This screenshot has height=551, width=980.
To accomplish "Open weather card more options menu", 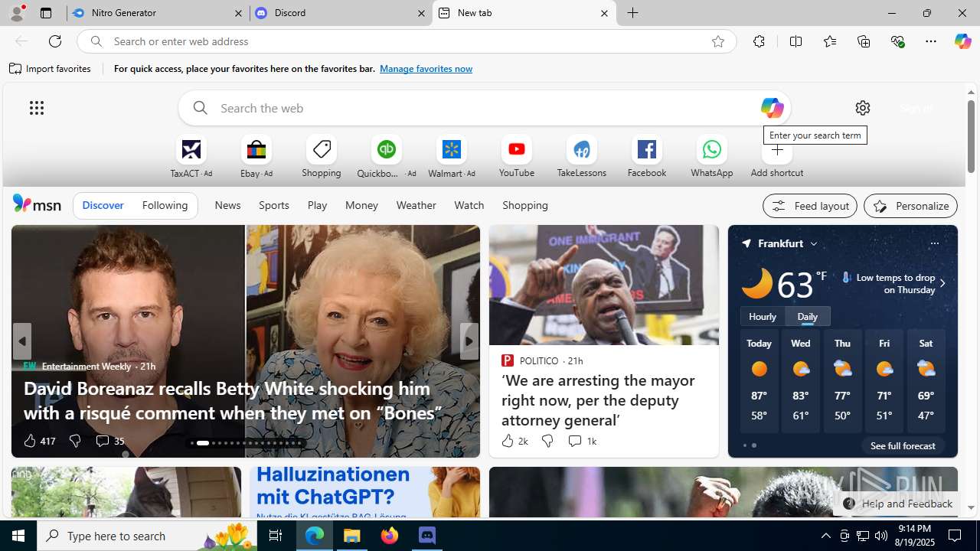I will pyautogui.click(x=934, y=243).
